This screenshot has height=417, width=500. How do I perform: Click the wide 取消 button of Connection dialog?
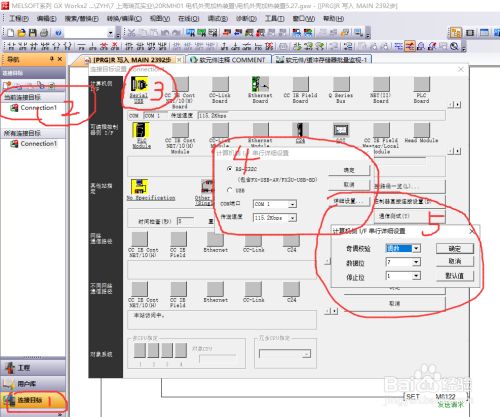tap(394, 303)
